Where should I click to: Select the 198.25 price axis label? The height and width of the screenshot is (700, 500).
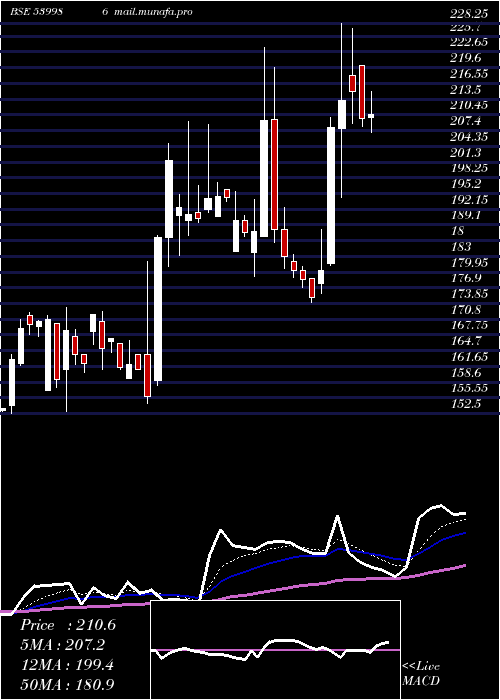pos(469,168)
